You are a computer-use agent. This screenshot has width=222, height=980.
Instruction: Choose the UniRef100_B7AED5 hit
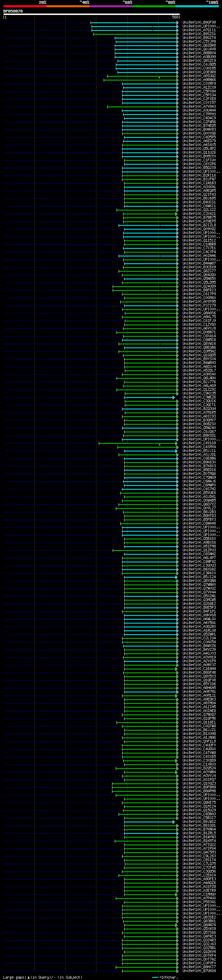tap(199, 125)
